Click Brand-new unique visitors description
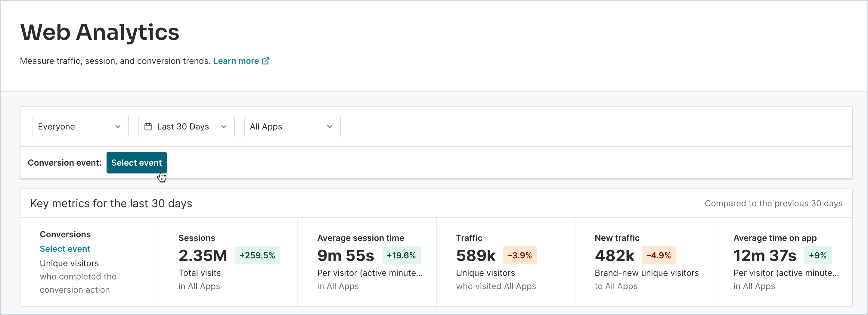This screenshot has width=868, height=315. (646, 273)
